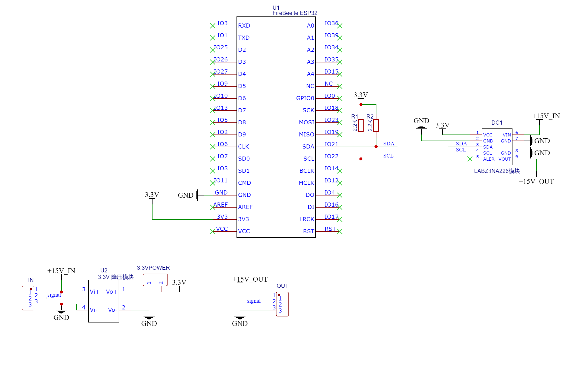This screenshot has height=367, width=588.
Task: Select Vi+ pin name on U2
Action: (x=94, y=292)
